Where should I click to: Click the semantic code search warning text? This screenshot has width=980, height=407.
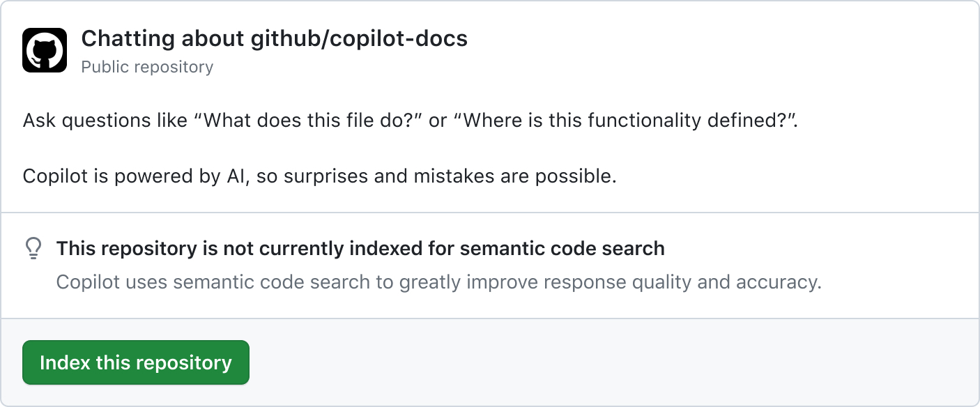[x=360, y=248]
